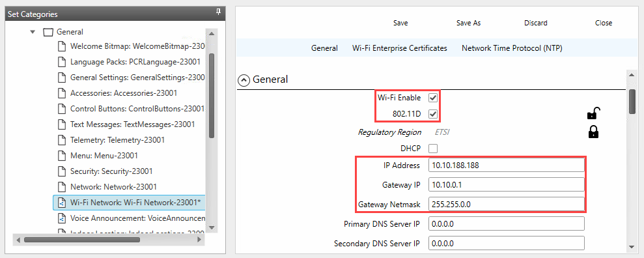Click tree panel horizontal scrollbar left arrow
Screen dimensions: 644x258
tap(18, 239)
